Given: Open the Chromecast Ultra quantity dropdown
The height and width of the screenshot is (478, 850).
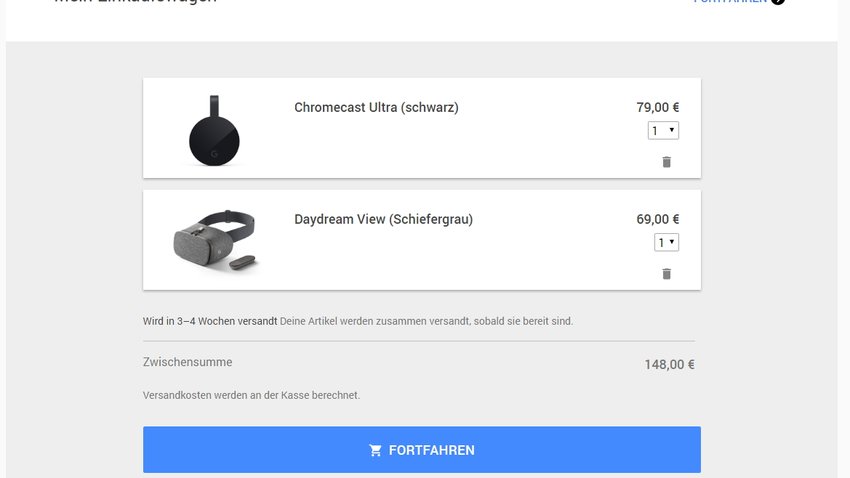Looking at the screenshot, I should [663, 130].
